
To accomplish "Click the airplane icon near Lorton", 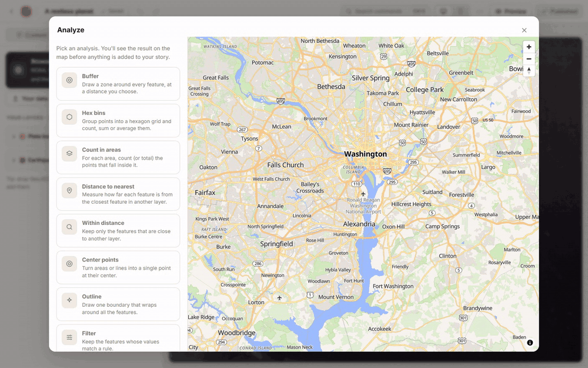I will coord(279,298).
